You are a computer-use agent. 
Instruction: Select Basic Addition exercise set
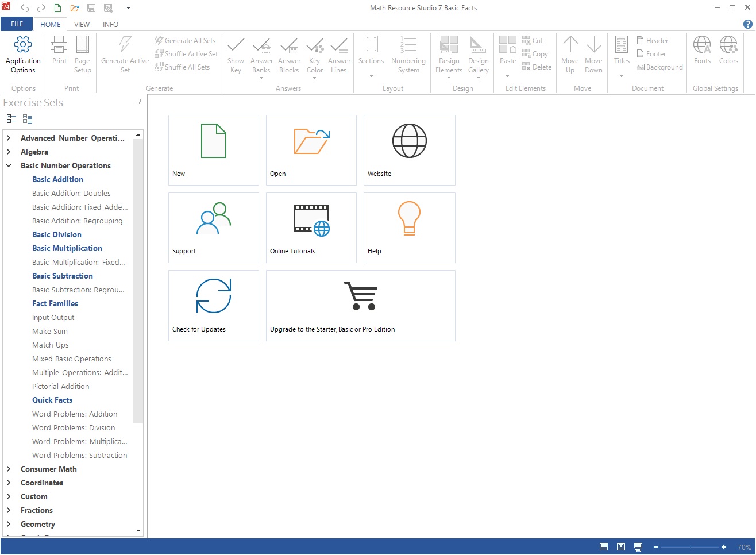57,179
